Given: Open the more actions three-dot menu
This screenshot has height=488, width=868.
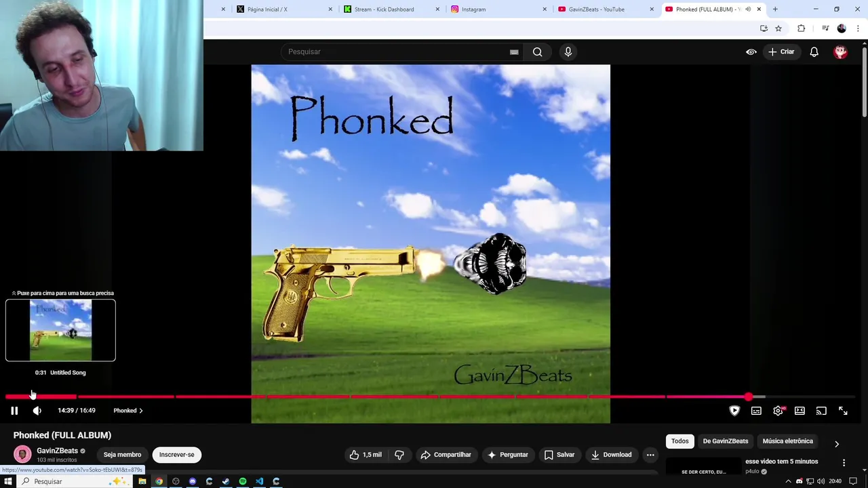Looking at the screenshot, I should pyautogui.click(x=650, y=455).
